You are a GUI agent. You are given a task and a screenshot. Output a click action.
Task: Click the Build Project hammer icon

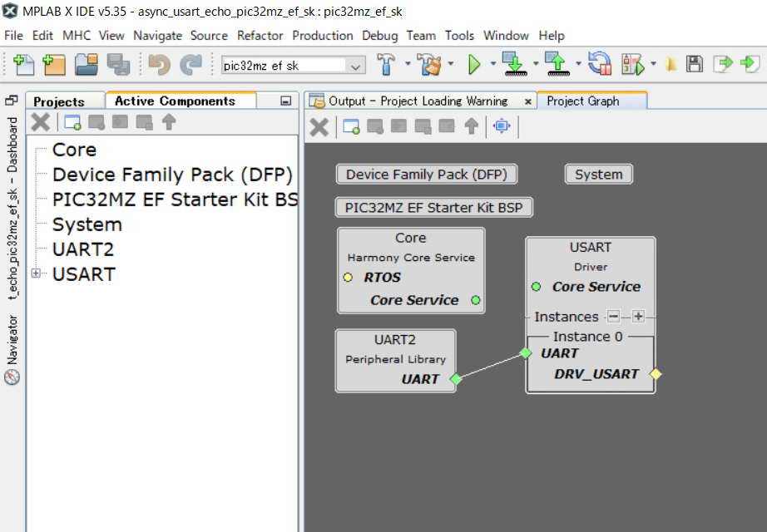pos(386,64)
